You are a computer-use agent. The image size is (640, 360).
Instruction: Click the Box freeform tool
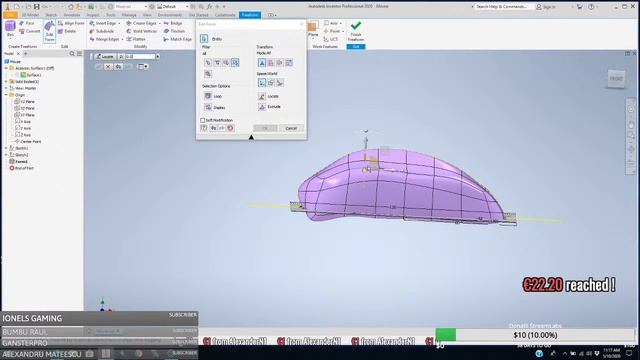[x=10, y=29]
